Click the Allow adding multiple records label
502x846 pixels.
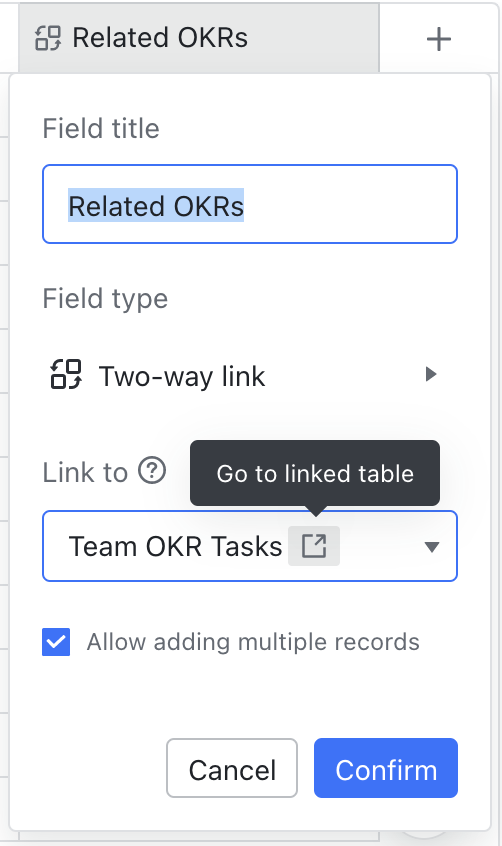[x=253, y=642]
